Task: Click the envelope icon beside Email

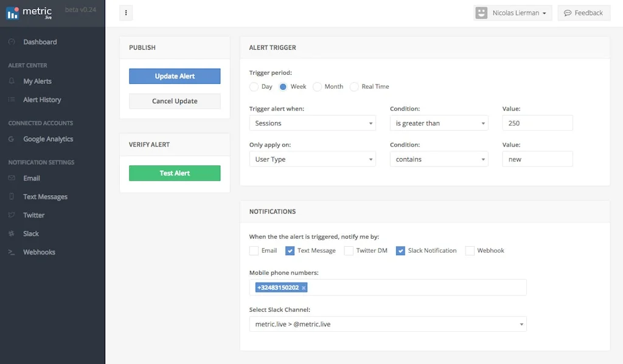Action: pos(12,178)
